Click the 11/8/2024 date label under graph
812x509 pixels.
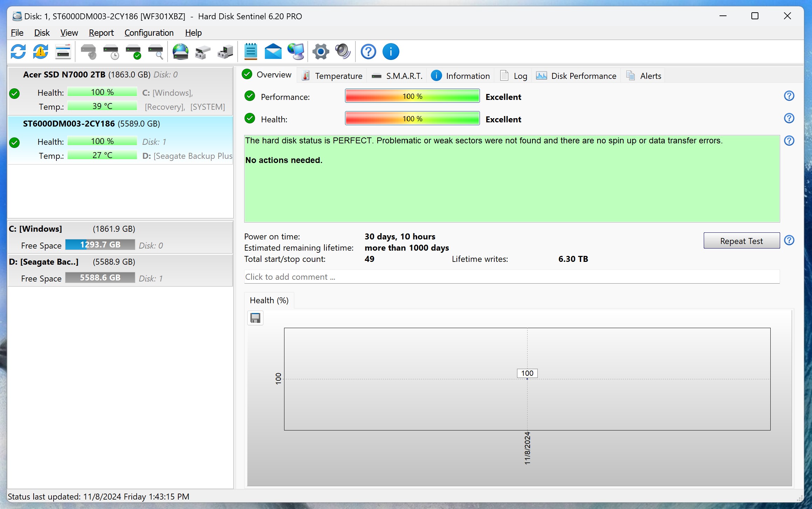pyautogui.click(x=527, y=448)
